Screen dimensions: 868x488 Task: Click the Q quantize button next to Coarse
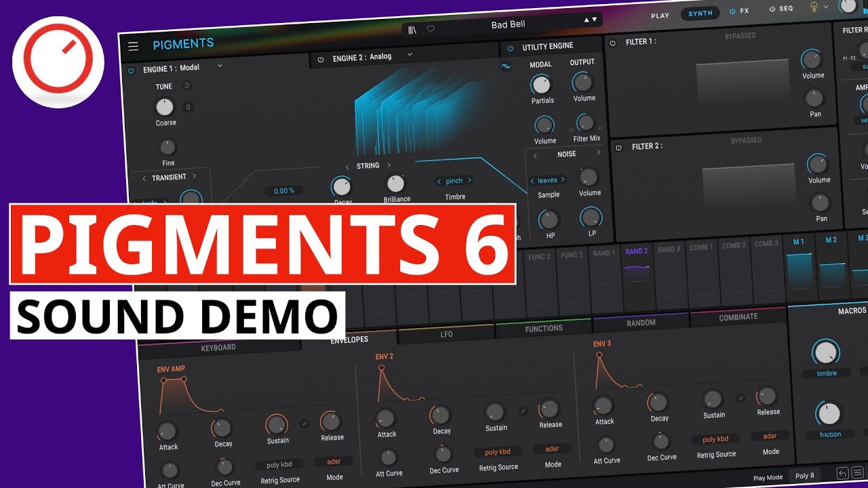pos(188,107)
